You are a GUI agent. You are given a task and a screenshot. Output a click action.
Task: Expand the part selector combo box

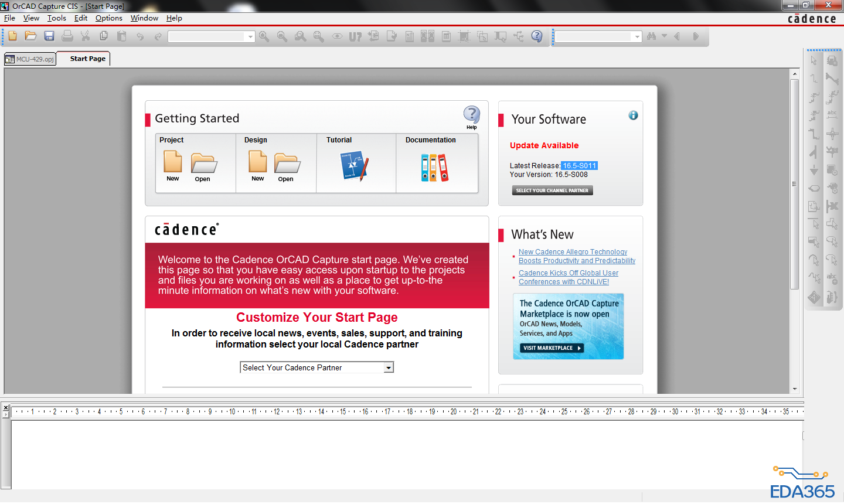coord(250,36)
